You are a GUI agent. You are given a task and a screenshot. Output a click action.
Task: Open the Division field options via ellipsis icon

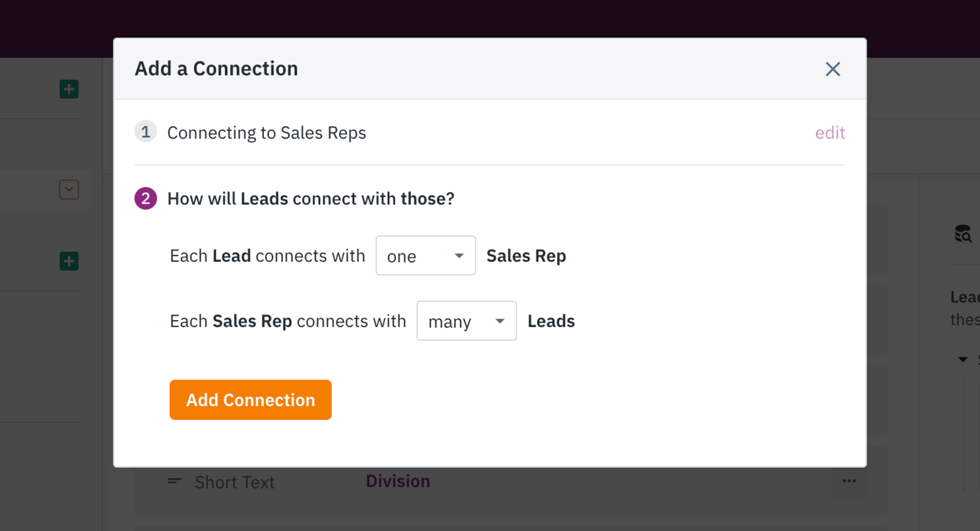pos(849,481)
